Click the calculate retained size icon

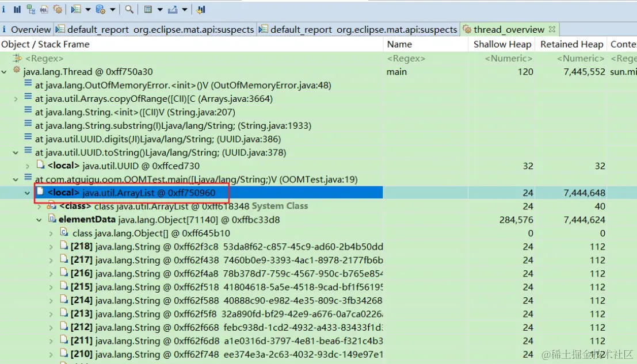148,9
